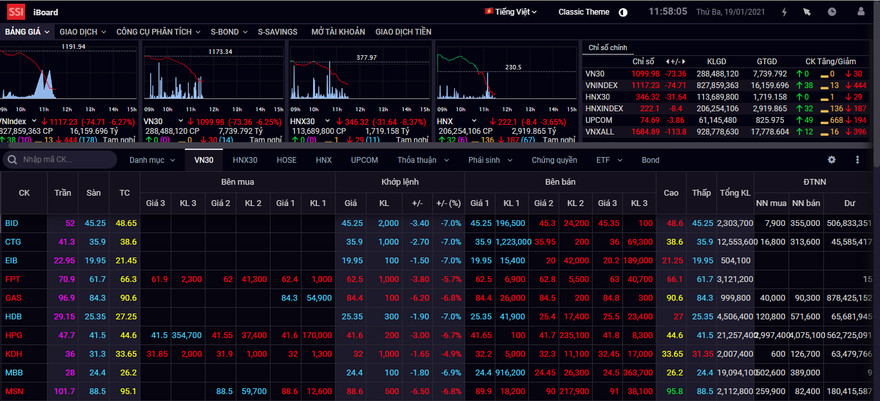Expand the Phái sinh dropdown

489,160
